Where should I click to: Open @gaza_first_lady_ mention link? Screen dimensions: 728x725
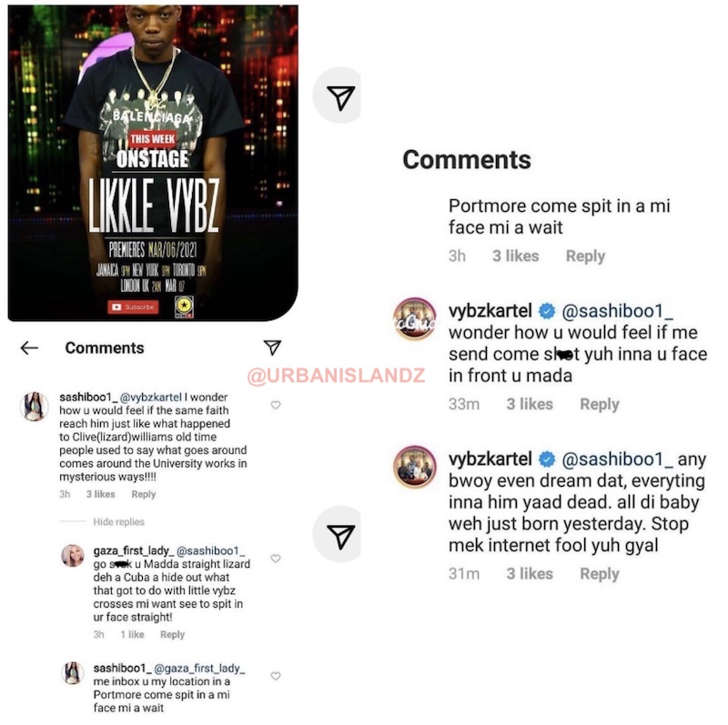click(x=199, y=669)
